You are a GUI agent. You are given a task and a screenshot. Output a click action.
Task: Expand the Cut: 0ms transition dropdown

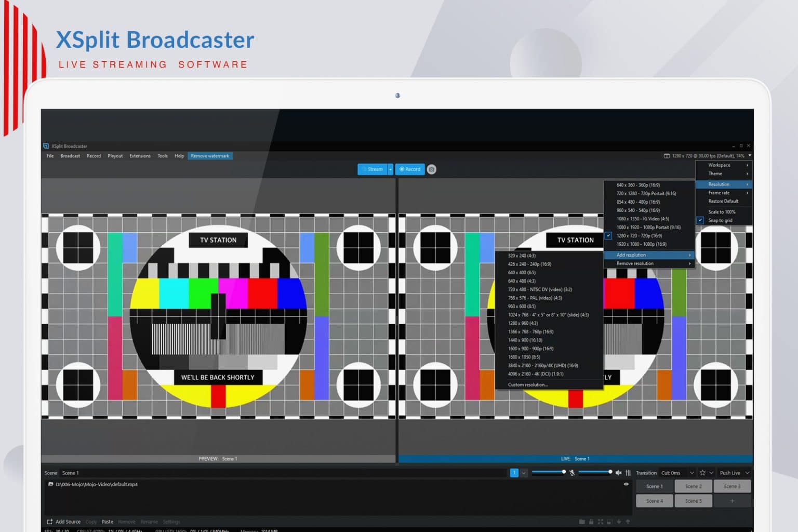pyautogui.click(x=691, y=473)
